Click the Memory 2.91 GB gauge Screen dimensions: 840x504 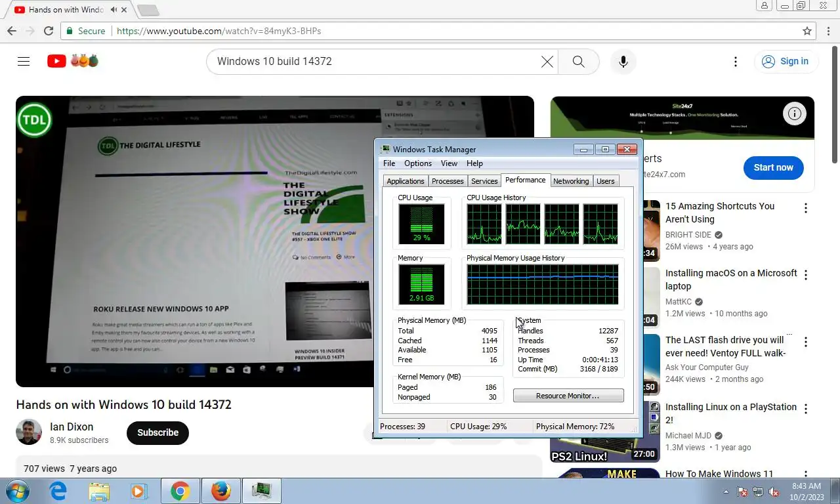(421, 284)
